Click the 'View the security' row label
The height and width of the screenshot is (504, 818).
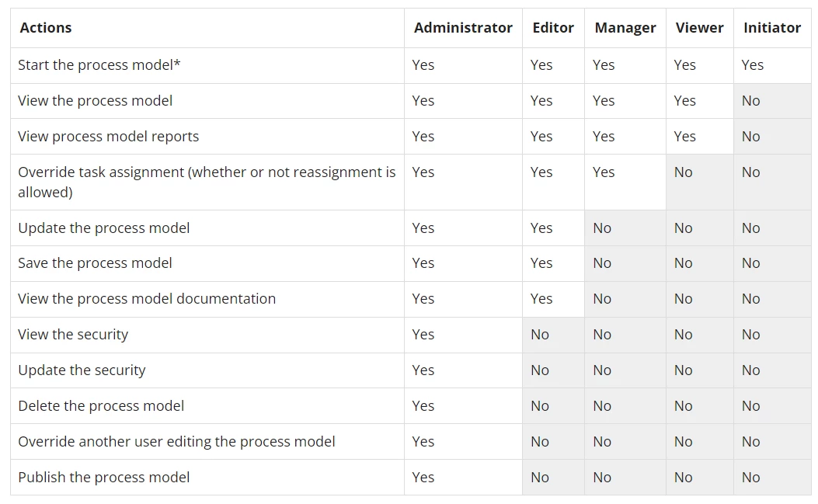tap(73, 335)
